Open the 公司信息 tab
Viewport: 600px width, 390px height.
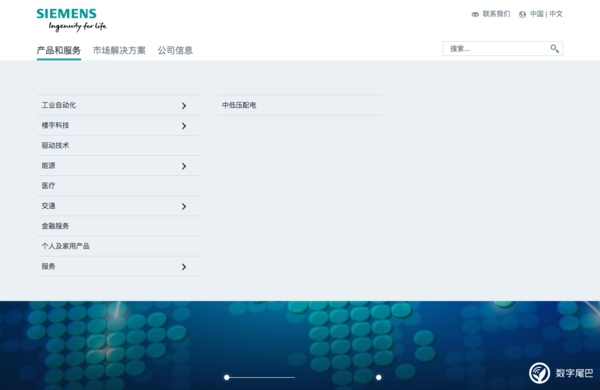(175, 51)
